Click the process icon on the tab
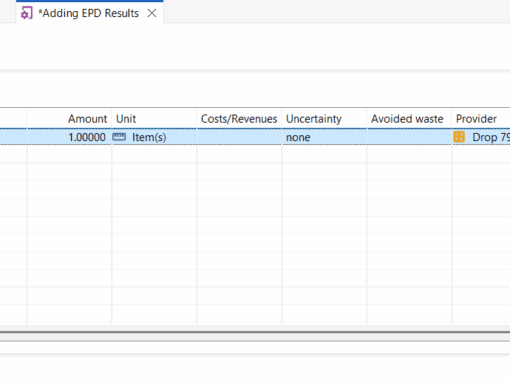 [27, 13]
